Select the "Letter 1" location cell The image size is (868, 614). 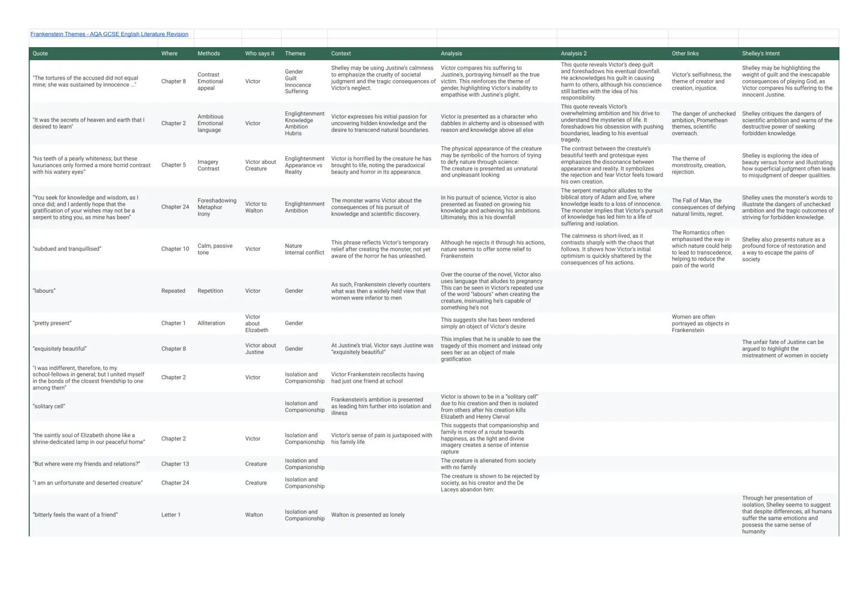(170, 515)
